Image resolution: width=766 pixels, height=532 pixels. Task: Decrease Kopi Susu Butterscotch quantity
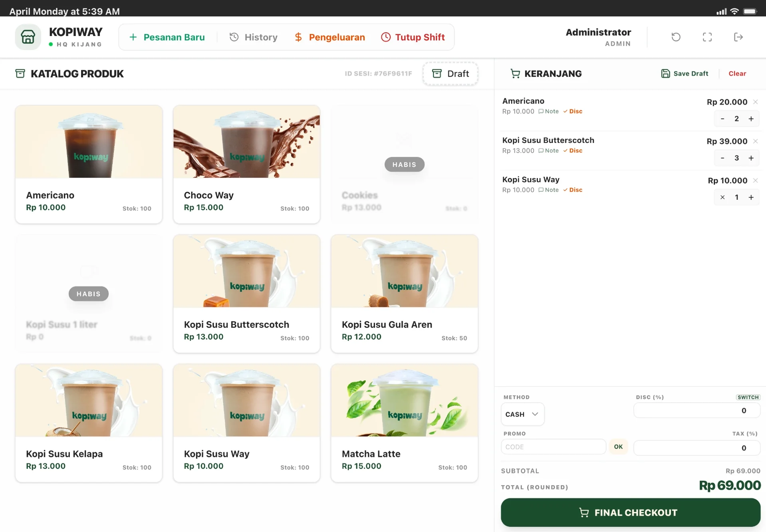coord(722,158)
